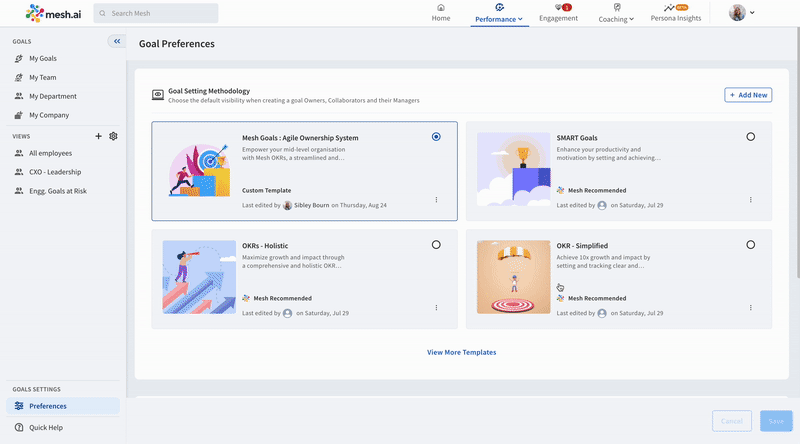Open three-dot menu on SMART Goals card
This screenshot has height=444, width=800.
click(x=751, y=199)
